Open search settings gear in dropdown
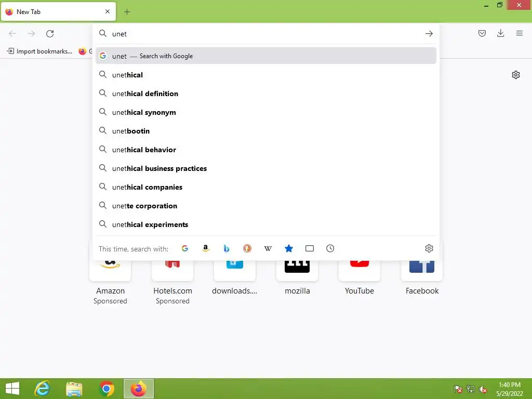This screenshot has height=399, width=532. pos(429,248)
